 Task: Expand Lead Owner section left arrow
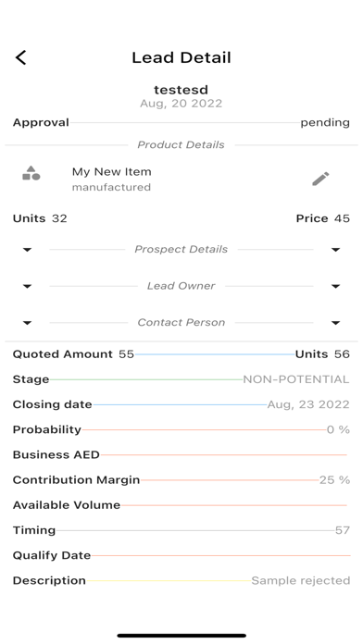[x=27, y=286]
